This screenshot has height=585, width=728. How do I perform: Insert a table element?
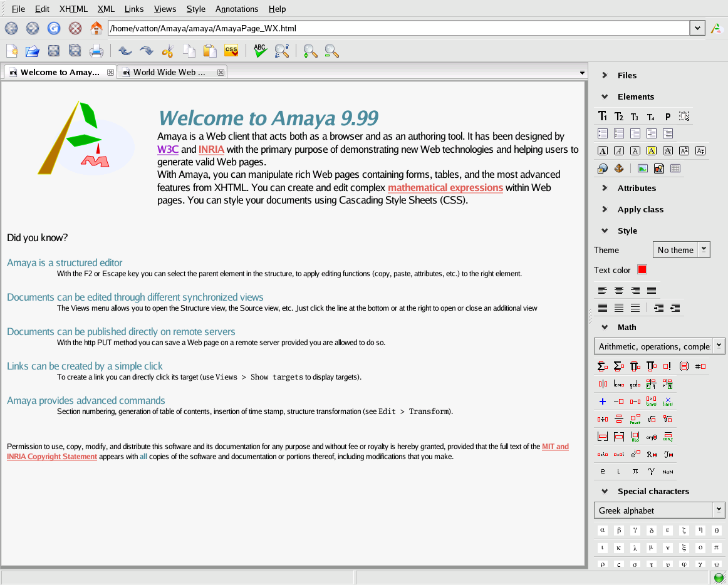[675, 168]
